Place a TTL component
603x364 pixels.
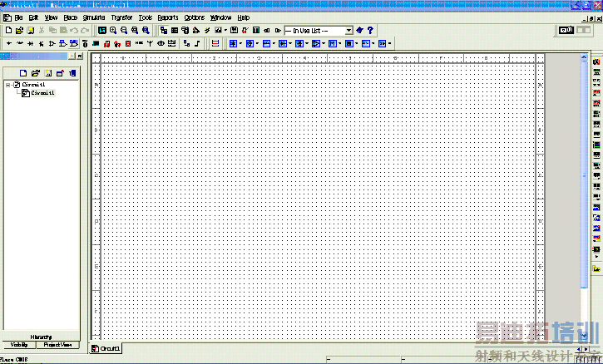point(62,43)
